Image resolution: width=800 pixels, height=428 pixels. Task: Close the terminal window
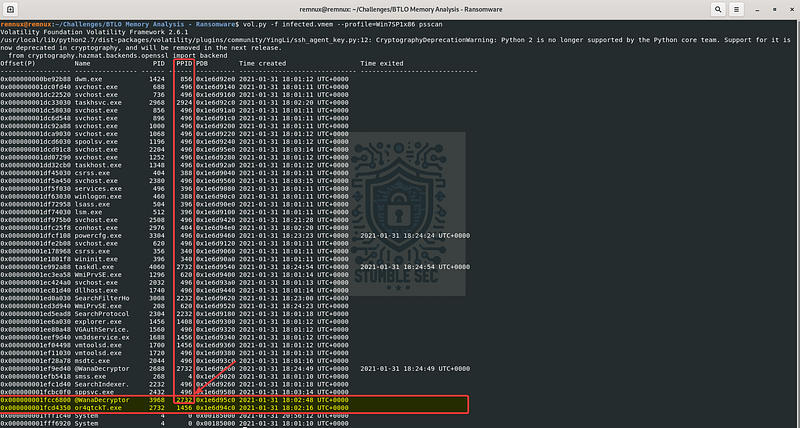[790, 9]
